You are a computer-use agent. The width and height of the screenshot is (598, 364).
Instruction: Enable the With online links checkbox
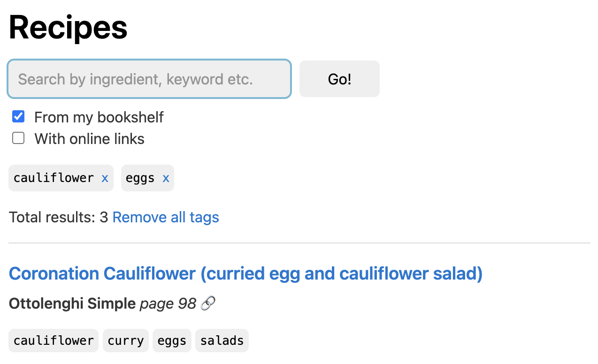click(x=18, y=138)
